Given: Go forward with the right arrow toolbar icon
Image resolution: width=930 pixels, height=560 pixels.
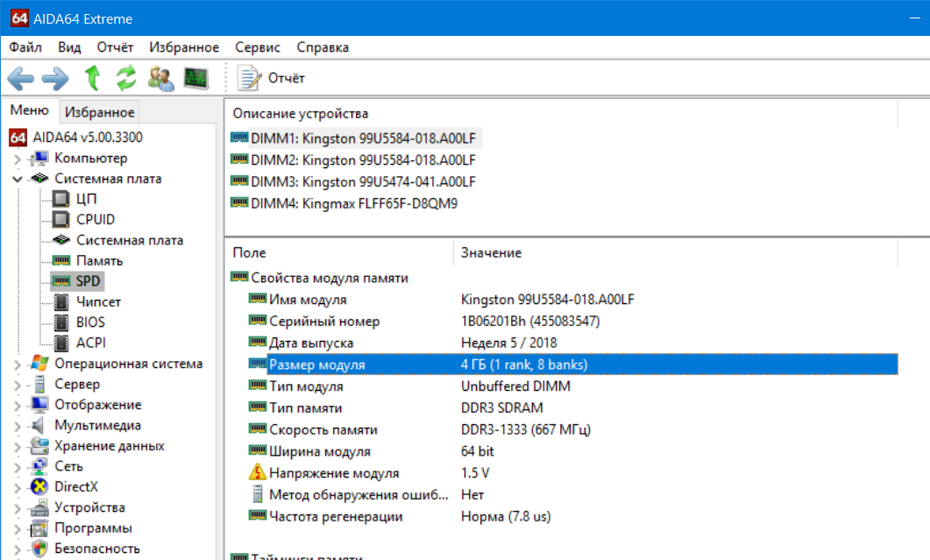Looking at the screenshot, I should click(x=56, y=78).
